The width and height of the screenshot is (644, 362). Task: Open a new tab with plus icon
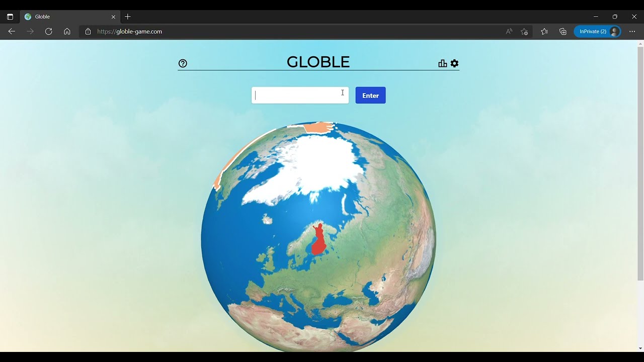click(128, 17)
